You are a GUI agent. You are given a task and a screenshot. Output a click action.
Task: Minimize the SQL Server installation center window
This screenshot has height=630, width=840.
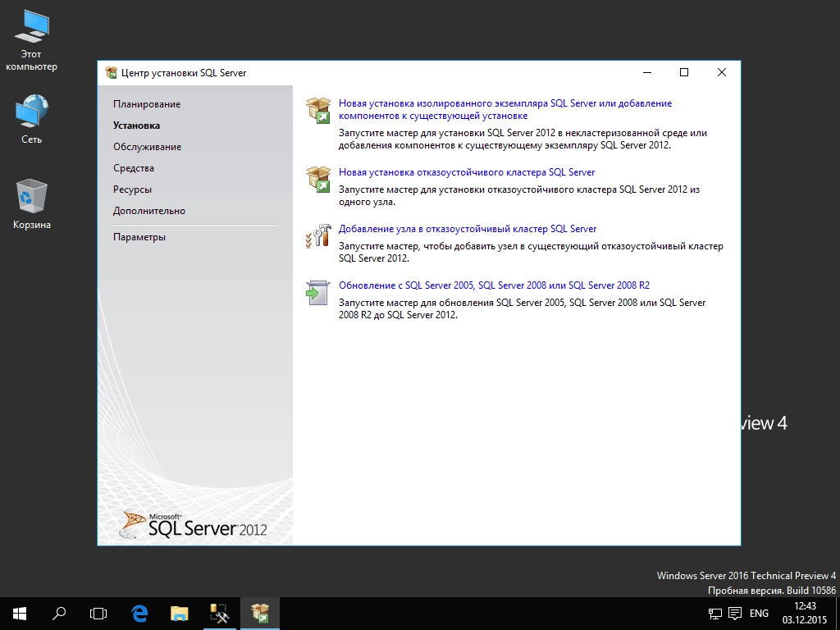tap(647, 73)
